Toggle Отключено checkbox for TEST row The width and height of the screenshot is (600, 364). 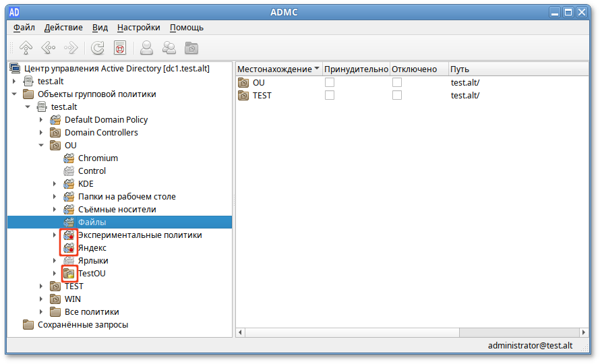click(397, 95)
